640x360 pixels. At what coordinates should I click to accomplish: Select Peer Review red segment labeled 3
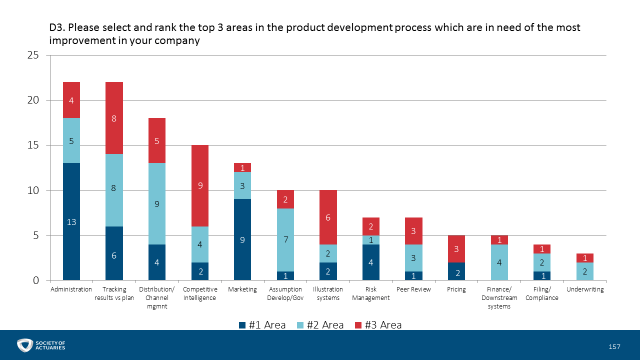tap(413, 231)
